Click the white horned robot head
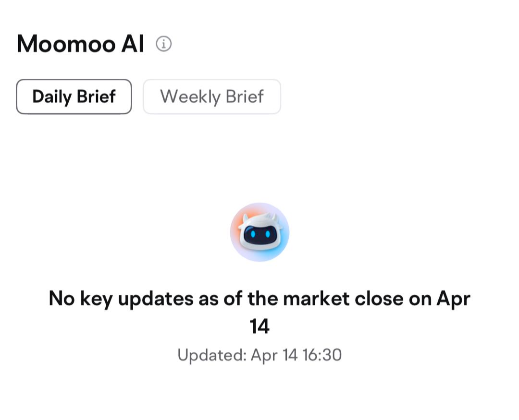The height and width of the screenshot is (420, 519). [260, 231]
